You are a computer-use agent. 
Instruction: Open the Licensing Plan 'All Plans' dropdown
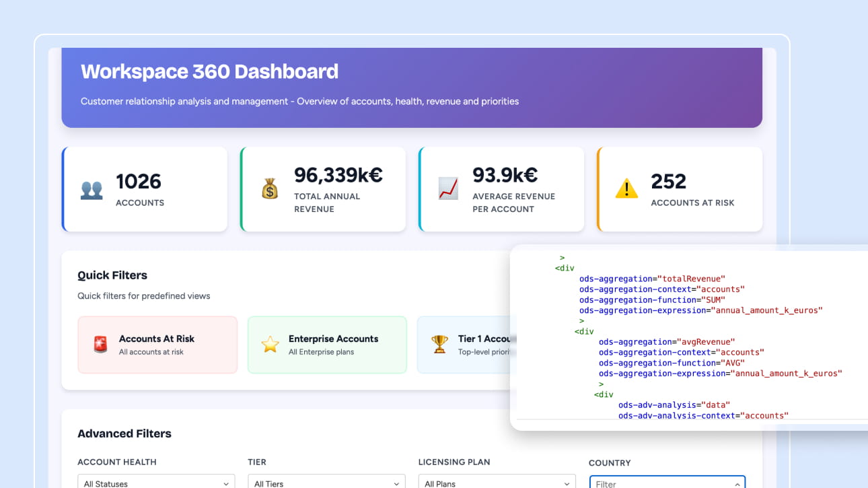[x=497, y=483]
